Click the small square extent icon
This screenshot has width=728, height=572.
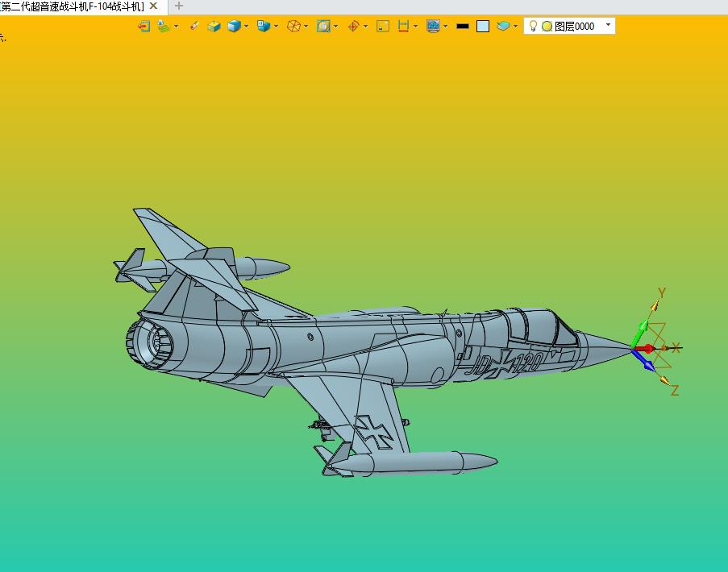click(383, 26)
